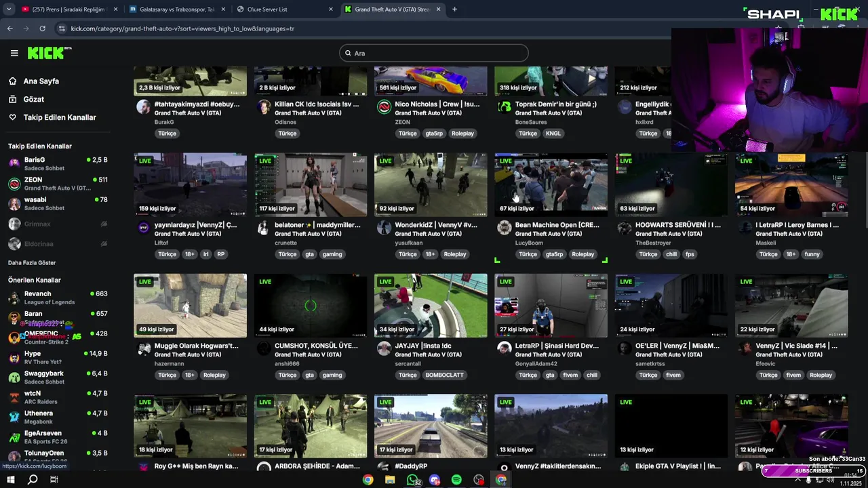Viewport: 868px width, 488px height.
Task: Reload the page in the browser
Action: [x=42, y=28]
